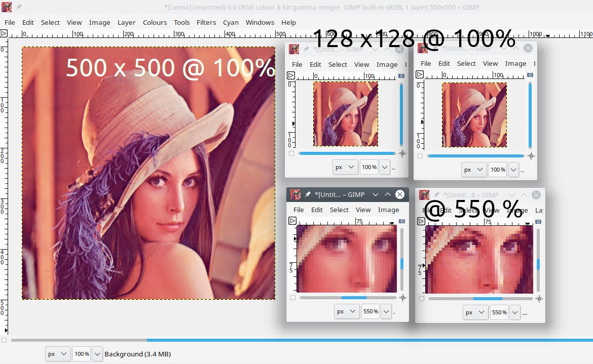Open the Tools menu in main window
The image size is (593, 364).
pos(181,23)
